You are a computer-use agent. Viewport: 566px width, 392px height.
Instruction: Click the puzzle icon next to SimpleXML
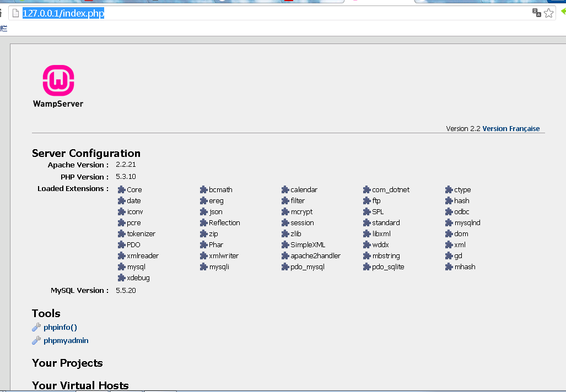tap(285, 245)
